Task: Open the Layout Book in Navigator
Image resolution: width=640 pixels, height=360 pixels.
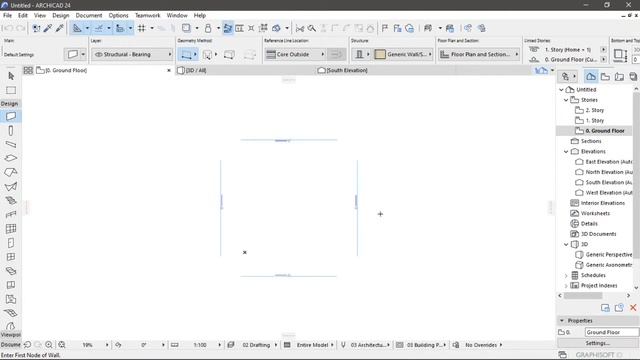Action: click(x=619, y=77)
